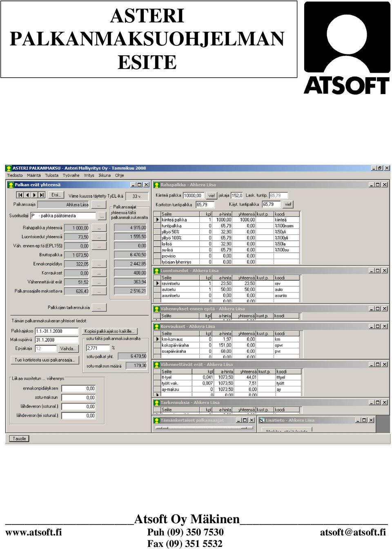Open the Tulosta menu
Image resolution: width=392 pixels, height=549 pixels.
pyautogui.click(x=51, y=175)
